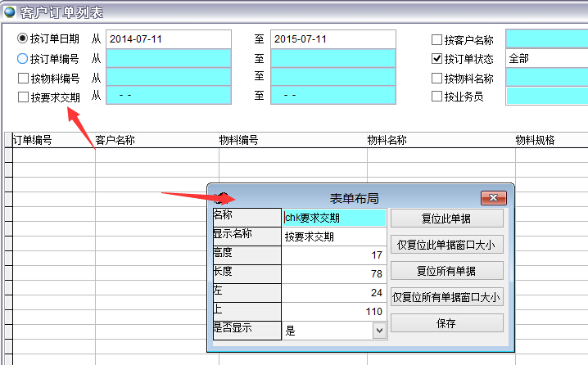This screenshot has height=365, width=588.
Task: Enable the 按物料编号 checkbox
Action: pos(23,78)
